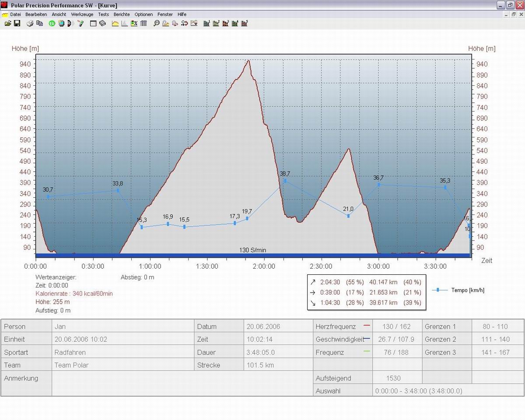525x420 pixels.
Task: Click the save floppy disk icon
Action: coord(17,23)
